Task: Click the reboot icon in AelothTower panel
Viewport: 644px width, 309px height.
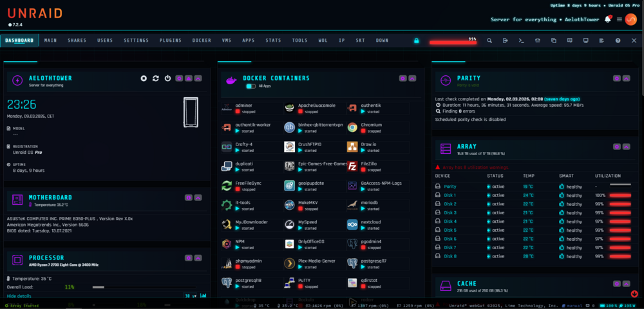Action: click(x=156, y=79)
